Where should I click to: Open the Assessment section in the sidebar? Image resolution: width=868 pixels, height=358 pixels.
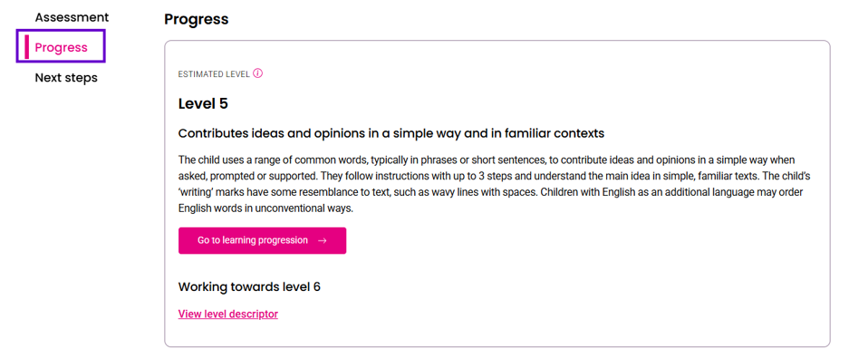(x=72, y=17)
